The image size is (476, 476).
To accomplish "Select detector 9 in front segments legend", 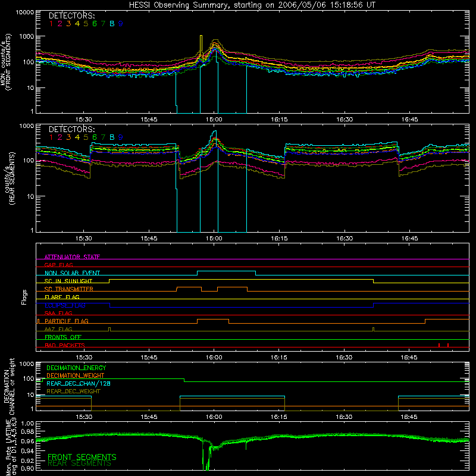I will coord(121,24).
